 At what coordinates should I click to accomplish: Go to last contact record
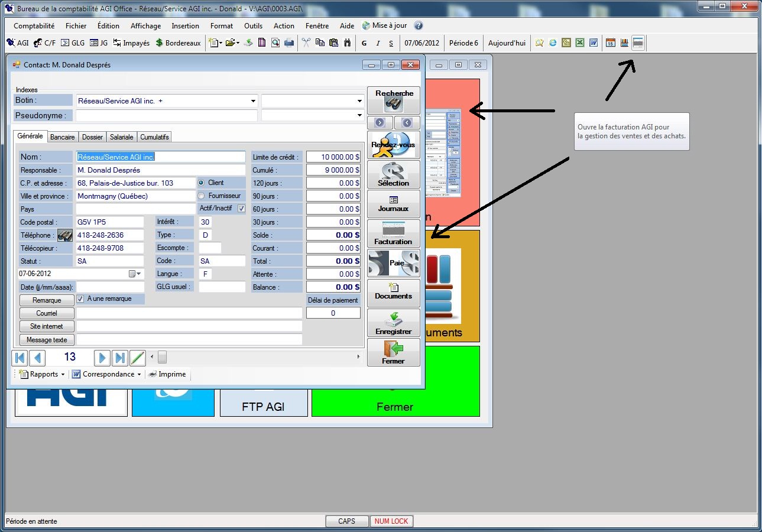point(120,358)
